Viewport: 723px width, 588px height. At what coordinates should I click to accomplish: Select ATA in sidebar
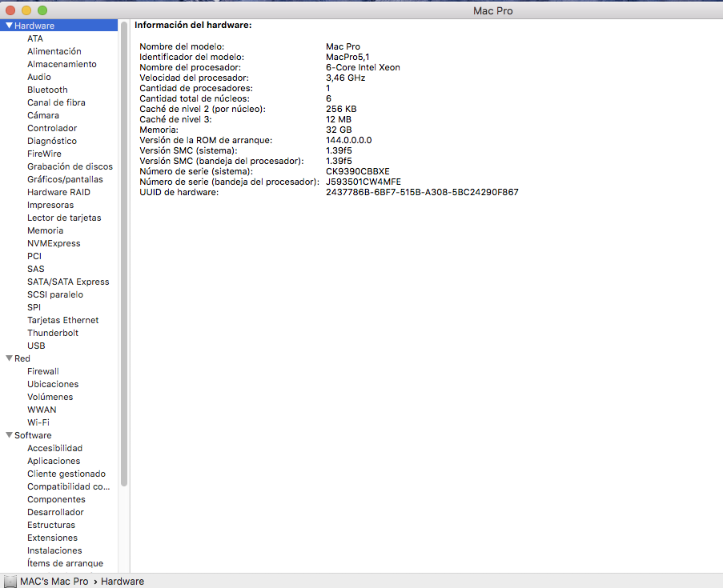click(x=35, y=38)
